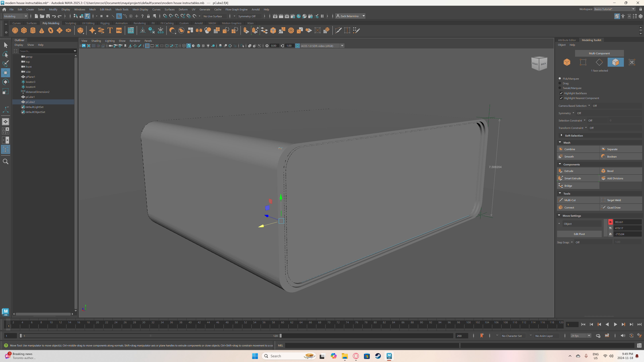Switch to vertex selection mode icon
This screenshot has height=362, width=644.
click(x=583, y=62)
